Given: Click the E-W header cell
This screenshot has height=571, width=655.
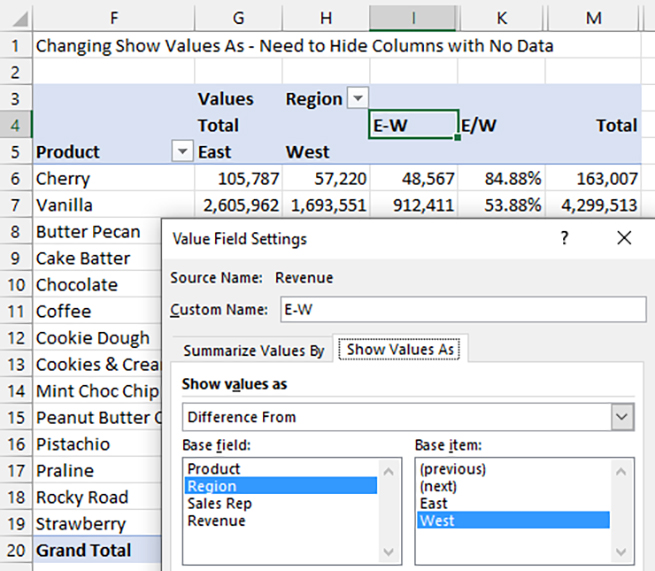Looking at the screenshot, I should point(414,124).
